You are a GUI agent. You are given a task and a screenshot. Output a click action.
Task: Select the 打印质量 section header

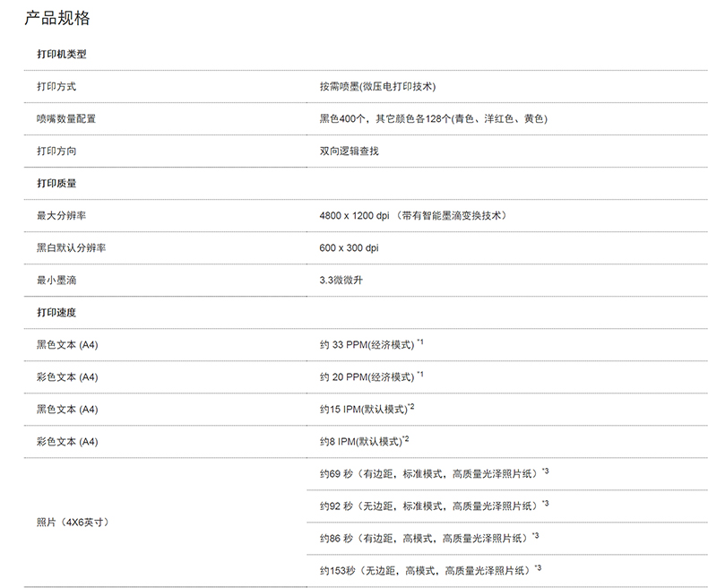[x=56, y=183]
